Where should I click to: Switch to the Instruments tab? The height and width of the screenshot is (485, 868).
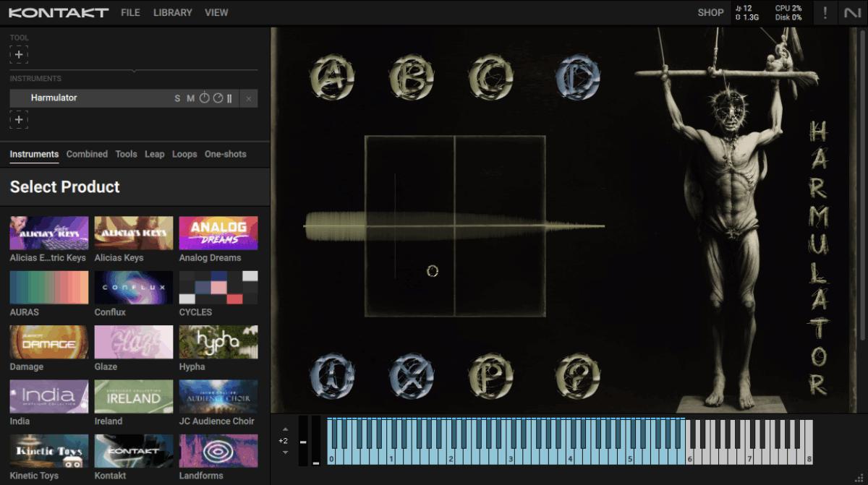[x=34, y=154]
